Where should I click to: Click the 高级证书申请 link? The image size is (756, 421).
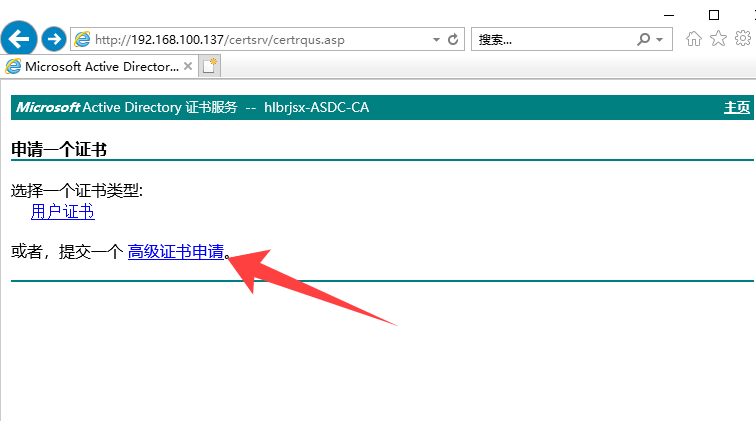pyautogui.click(x=175, y=252)
